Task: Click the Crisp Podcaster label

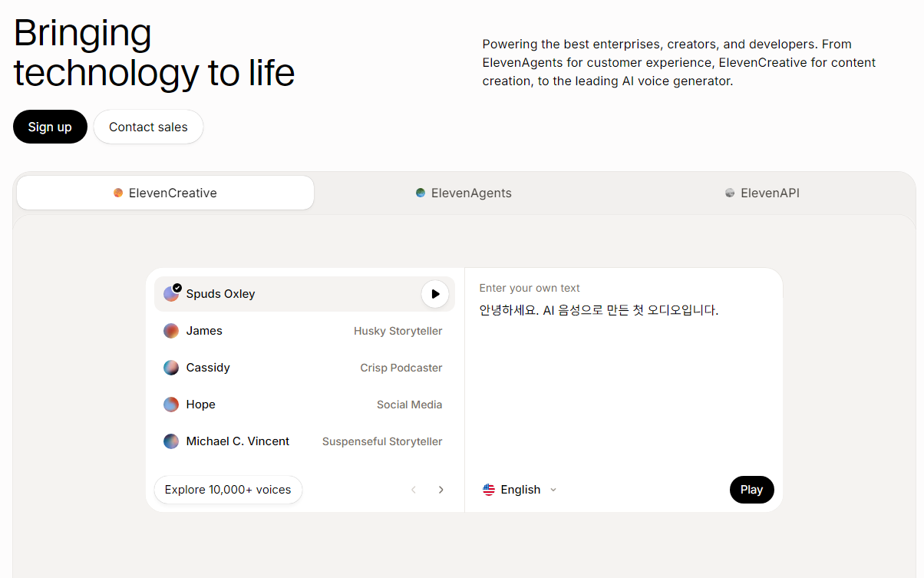Action: point(401,368)
